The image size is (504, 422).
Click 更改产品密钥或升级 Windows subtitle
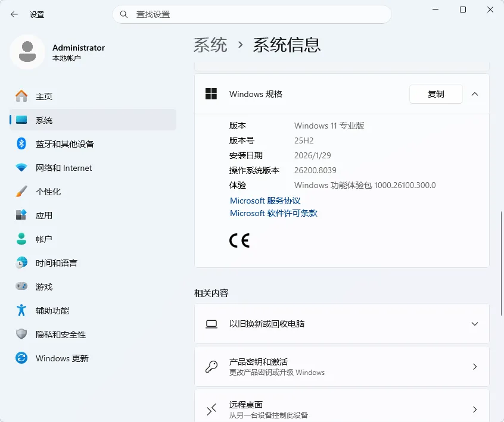pos(277,373)
